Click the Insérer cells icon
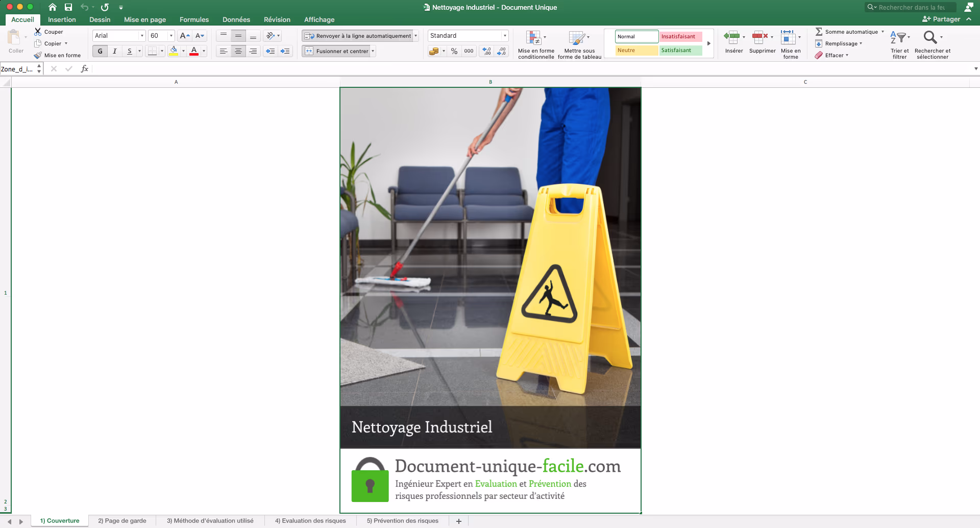The width and height of the screenshot is (980, 528). [732, 36]
